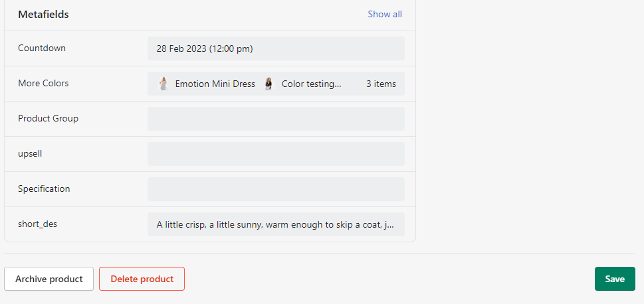Click the "Emotion Mini Dress" product name
Image resolution: width=644 pixels, height=304 pixels.
tap(215, 84)
